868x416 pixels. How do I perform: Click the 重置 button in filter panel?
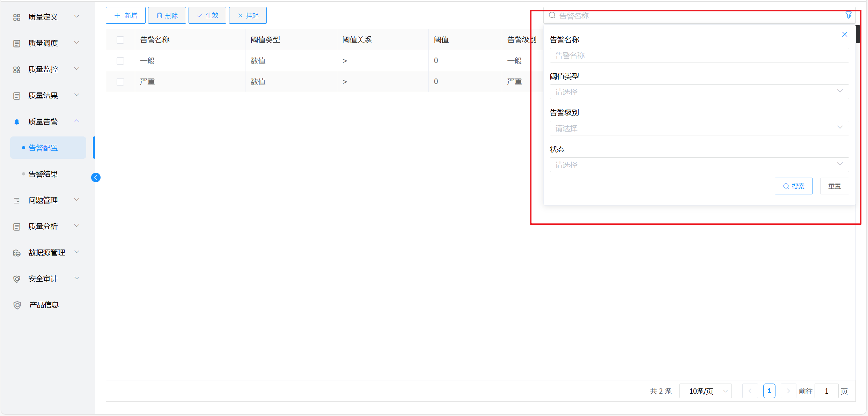click(834, 186)
